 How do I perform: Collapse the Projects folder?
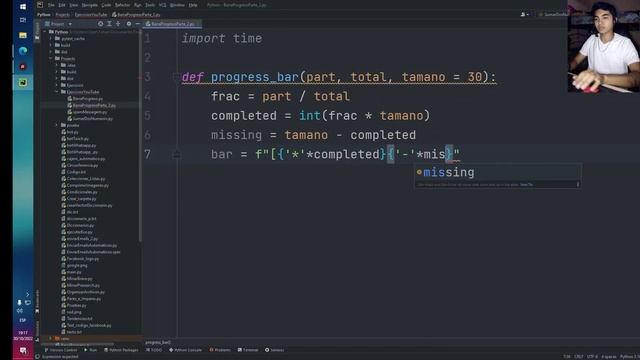(x=51, y=59)
